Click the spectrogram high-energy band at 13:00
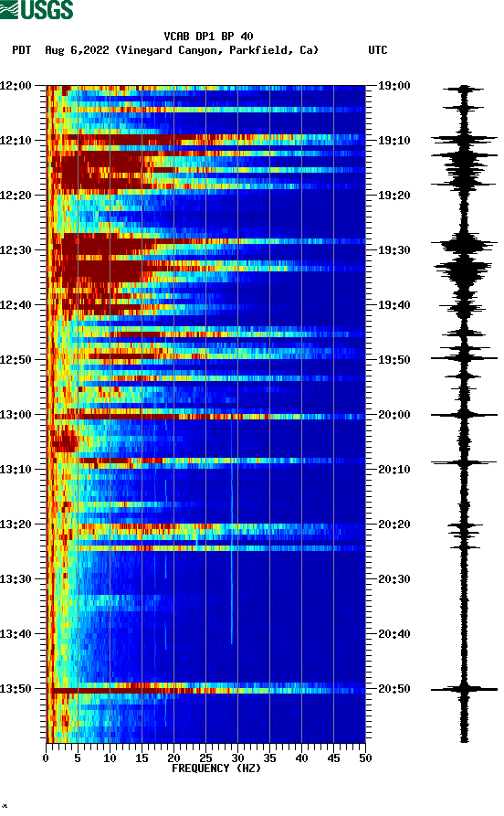 (x=206, y=417)
